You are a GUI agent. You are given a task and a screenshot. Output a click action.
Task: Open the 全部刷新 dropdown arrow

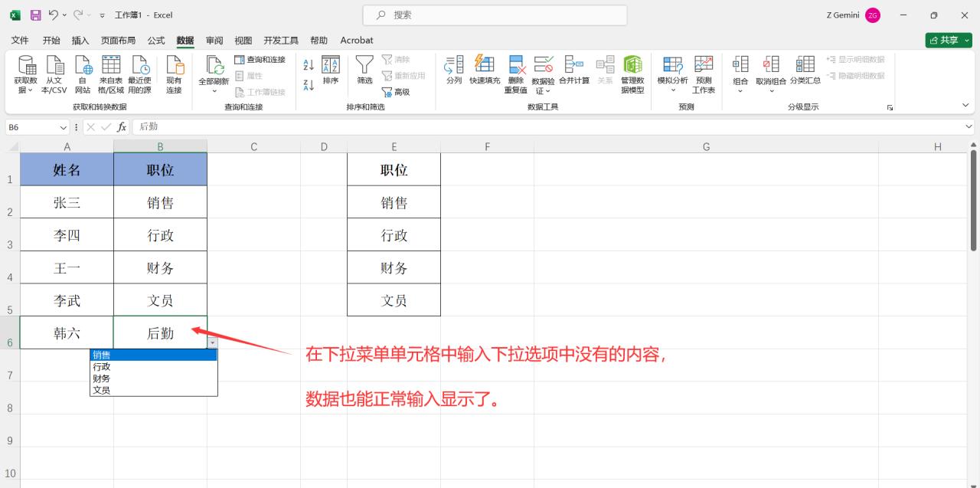[x=214, y=91]
